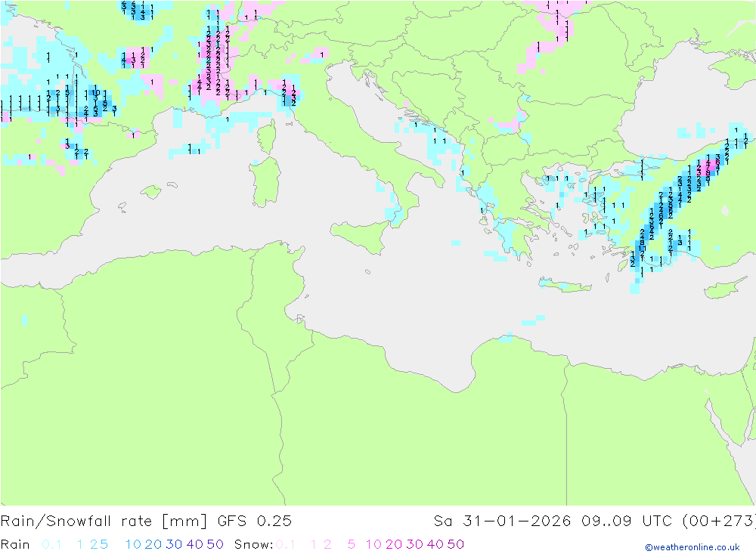
Task: Select the Rain legend value 0.1
Action: click(51, 544)
